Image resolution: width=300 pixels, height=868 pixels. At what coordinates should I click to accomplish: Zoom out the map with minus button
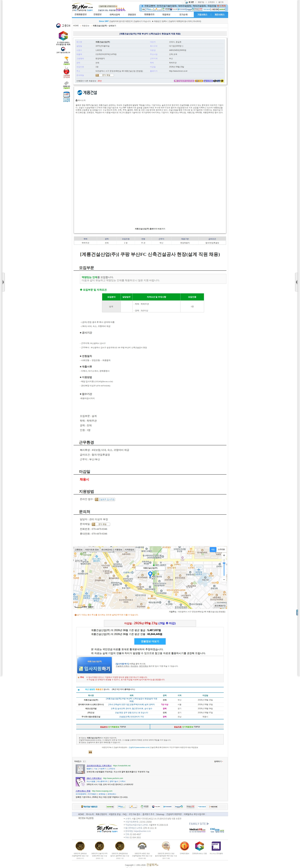224,580
